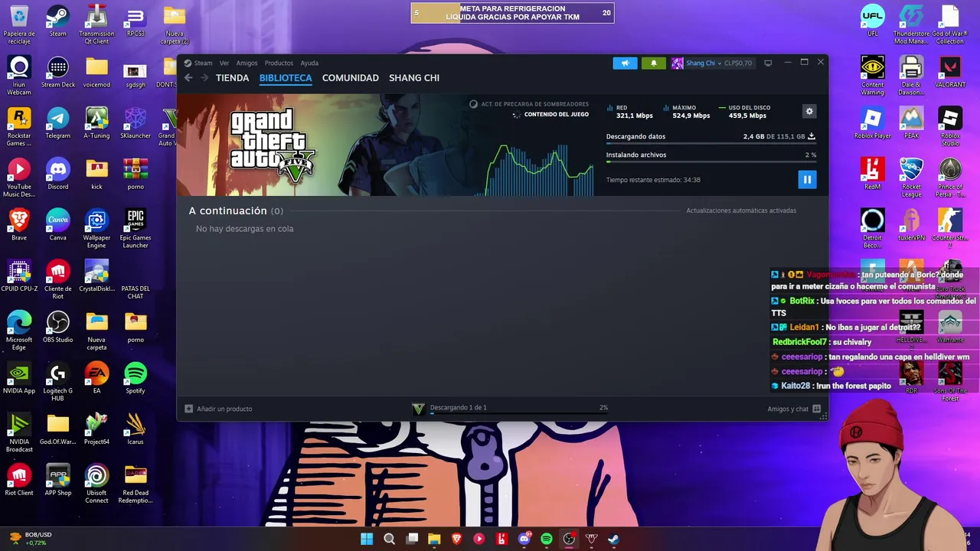Image resolution: width=980 pixels, height=551 pixels.
Task: Switch to the COMUNIDAD tab
Action: click(x=351, y=78)
